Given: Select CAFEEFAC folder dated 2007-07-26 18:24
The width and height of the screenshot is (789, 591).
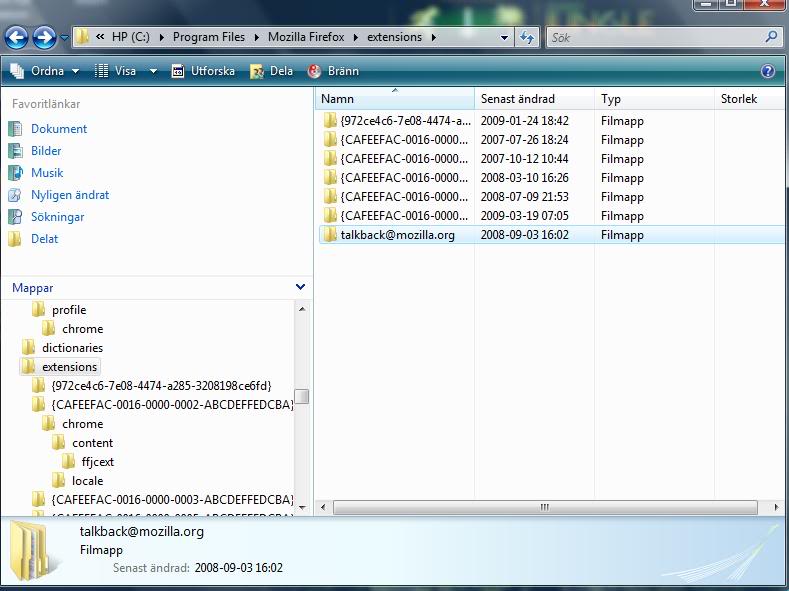Looking at the screenshot, I should point(551,140).
